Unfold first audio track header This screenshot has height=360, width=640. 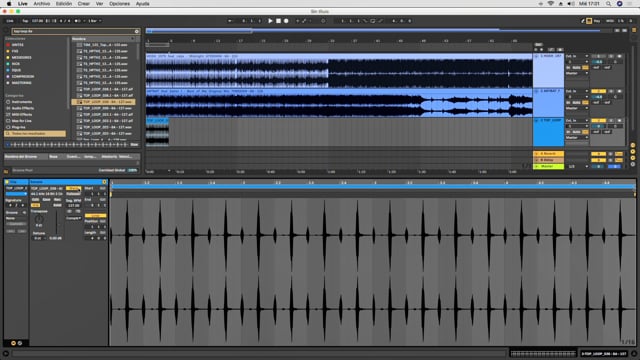point(536,56)
